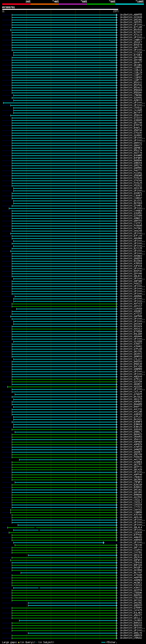Select hit label UniRef100_Q2GYD4
The height and width of the screenshot is (644, 146).
[x=131, y=382]
